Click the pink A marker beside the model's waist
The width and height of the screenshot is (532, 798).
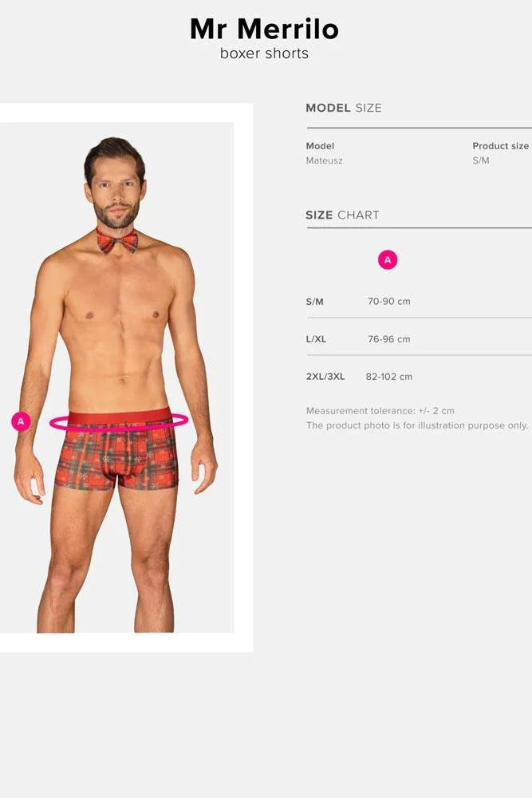[x=21, y=421]
